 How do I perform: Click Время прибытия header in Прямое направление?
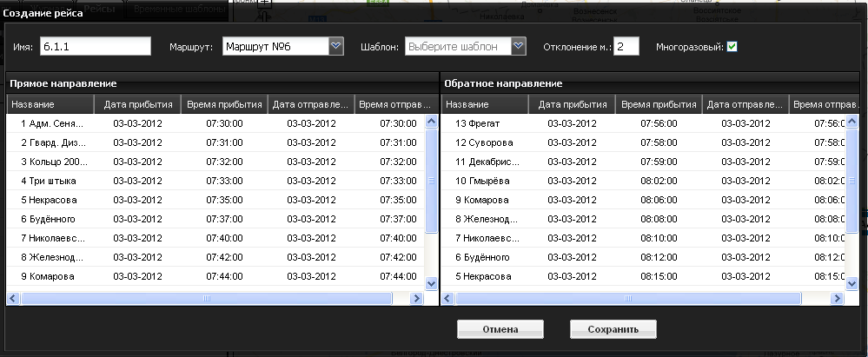[224, 104]
